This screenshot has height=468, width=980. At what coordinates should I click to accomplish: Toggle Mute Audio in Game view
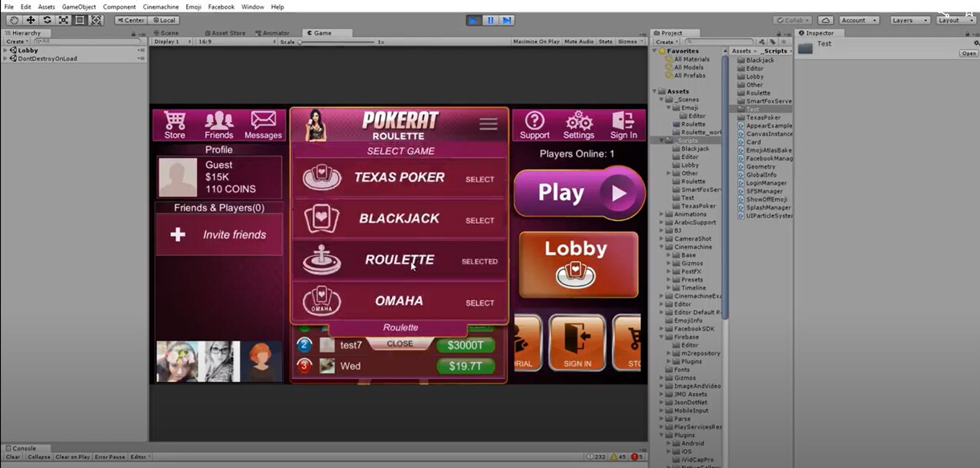579,41
